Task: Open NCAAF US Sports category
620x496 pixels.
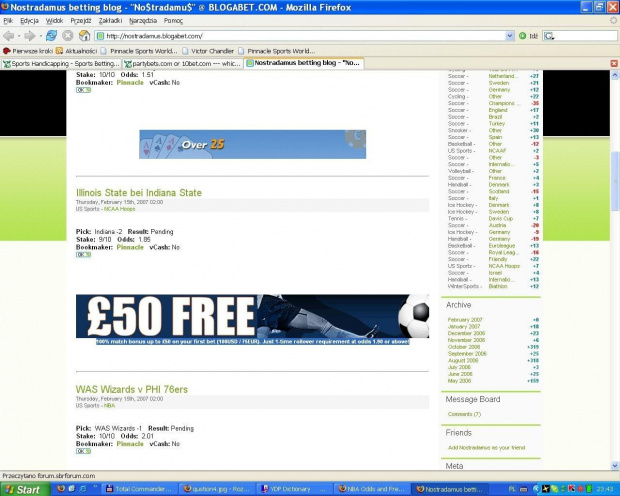Action: pyautogui.click(x=497, y=151)
